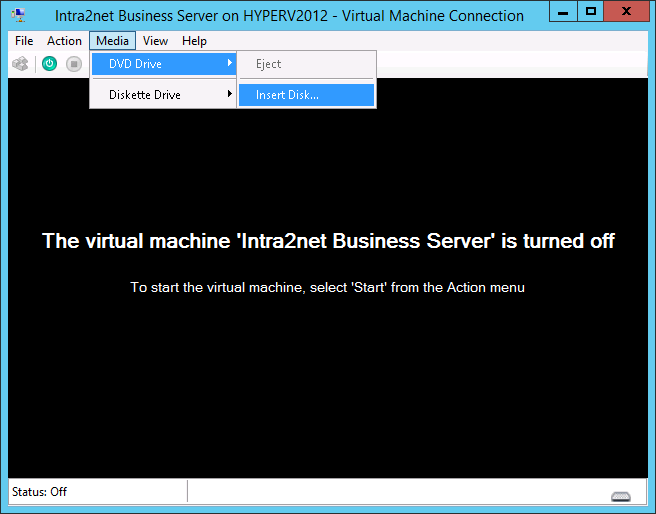This screenshot has height=514, width=656.
Task: Click the Diskette Drive submenu arrow
Action: point(229,94)
